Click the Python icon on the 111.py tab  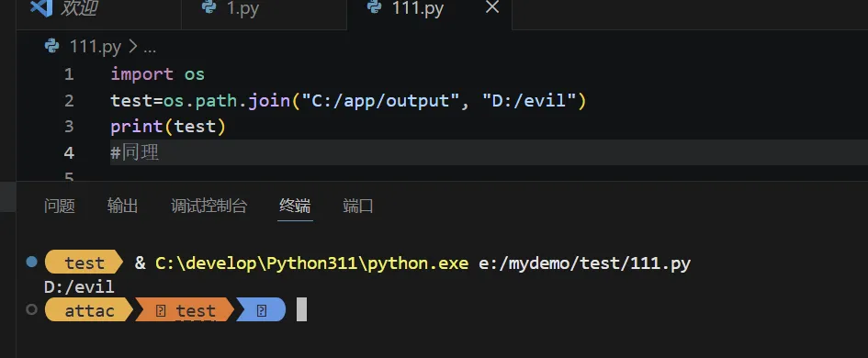click(374, 7)
